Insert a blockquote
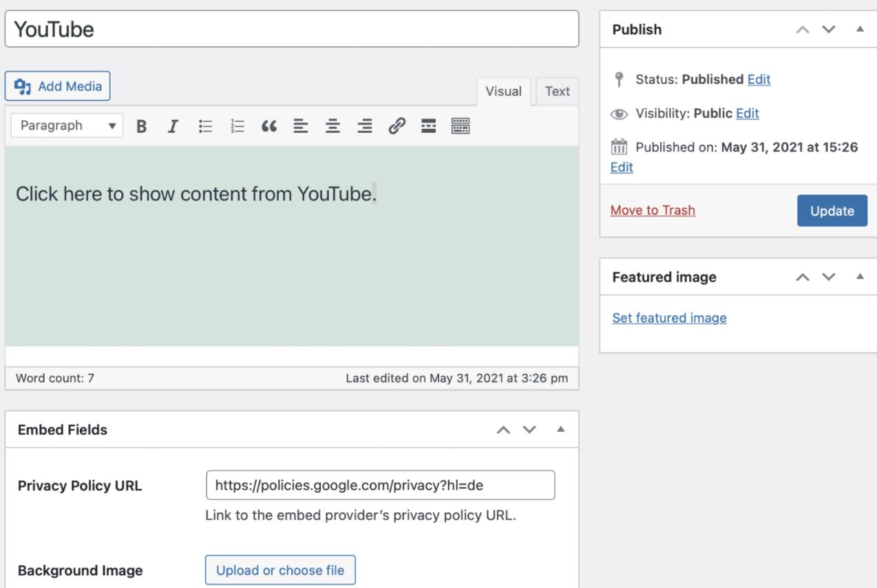 tap(269, 126)
